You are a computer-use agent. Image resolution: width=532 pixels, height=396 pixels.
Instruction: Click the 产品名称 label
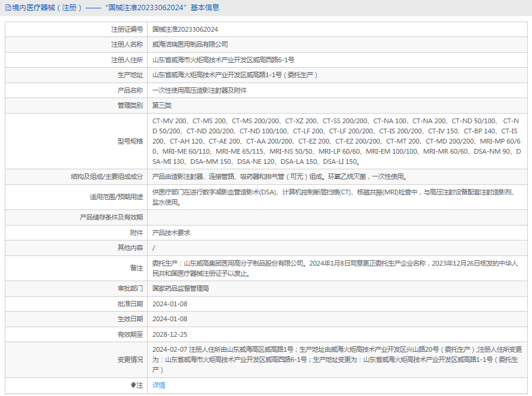(x=130, y=90)
